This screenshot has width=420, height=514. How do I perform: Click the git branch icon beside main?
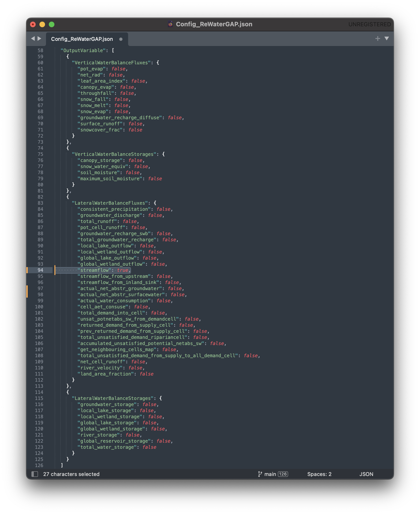pyautogui.click(x=260, y=474)
